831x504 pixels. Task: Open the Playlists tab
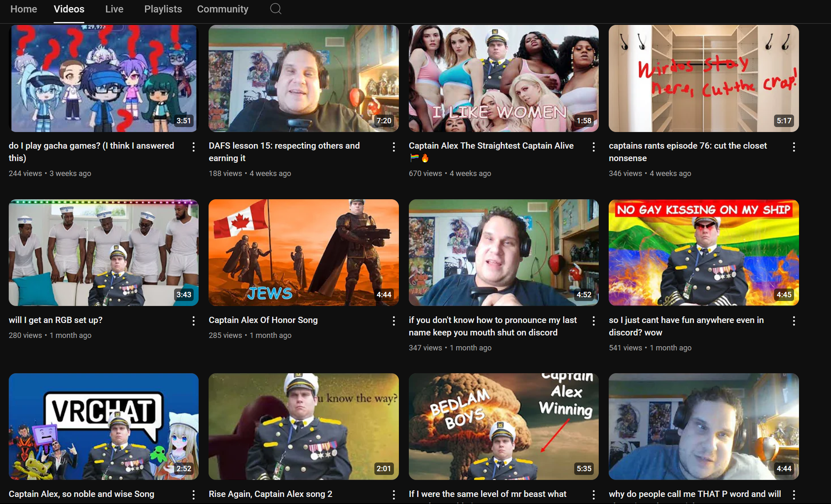[x=163, y=9]
